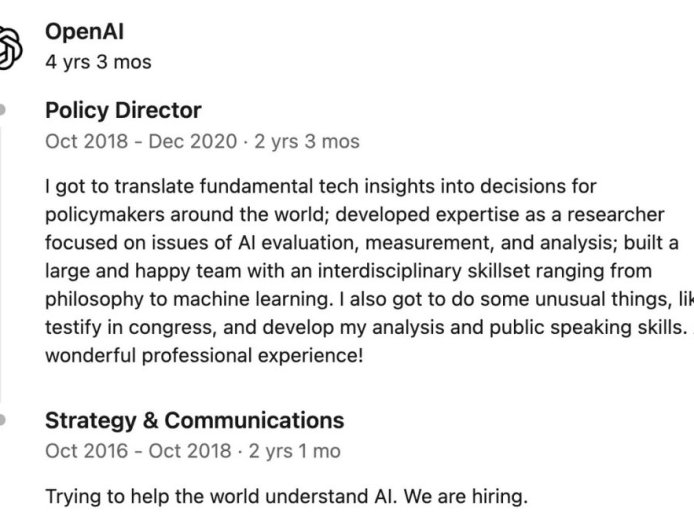Click the OpenAI logo icon

point(9,46)
